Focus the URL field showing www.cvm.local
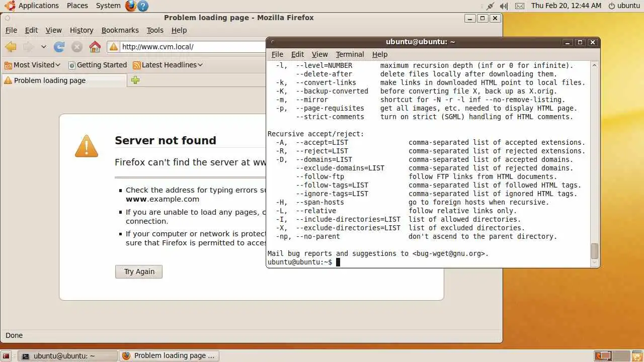The image size is (644, 362). (193, 47)
